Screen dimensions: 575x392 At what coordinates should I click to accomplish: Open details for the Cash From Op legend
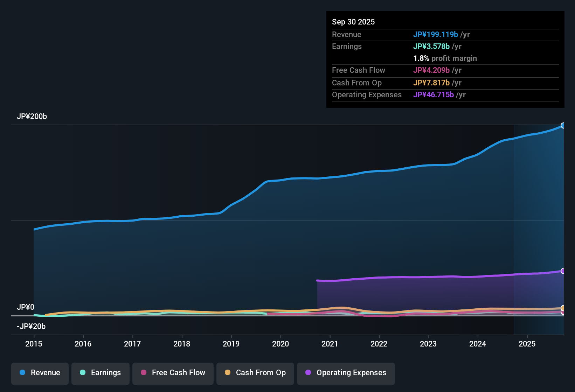[255, 373]
